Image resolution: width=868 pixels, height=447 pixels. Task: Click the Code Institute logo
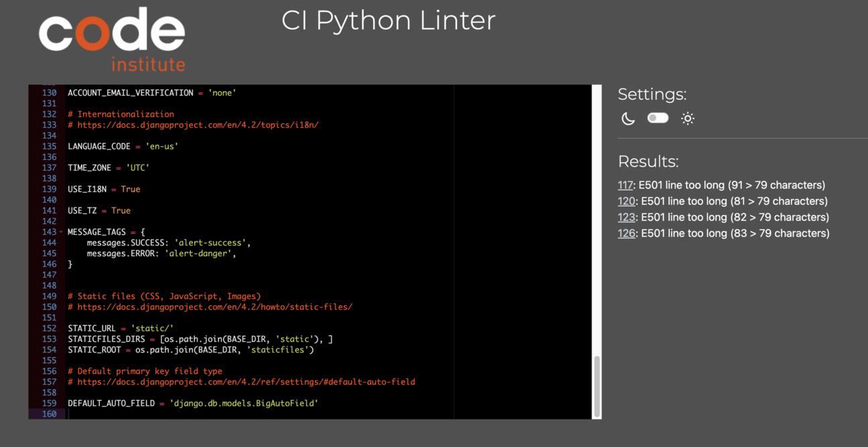coord(112,39)
